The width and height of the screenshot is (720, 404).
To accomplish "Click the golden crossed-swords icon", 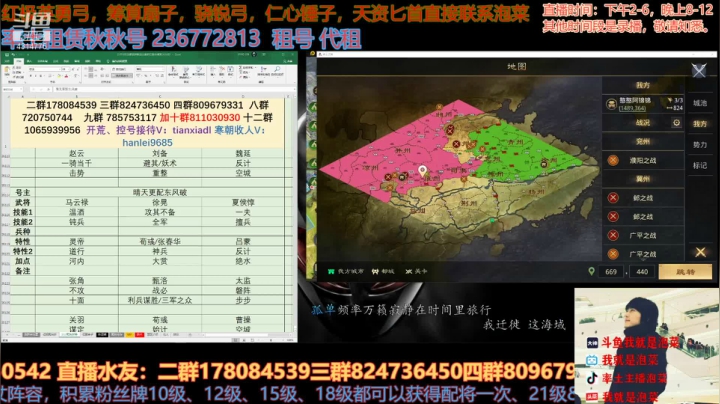I will coord(700,252).
